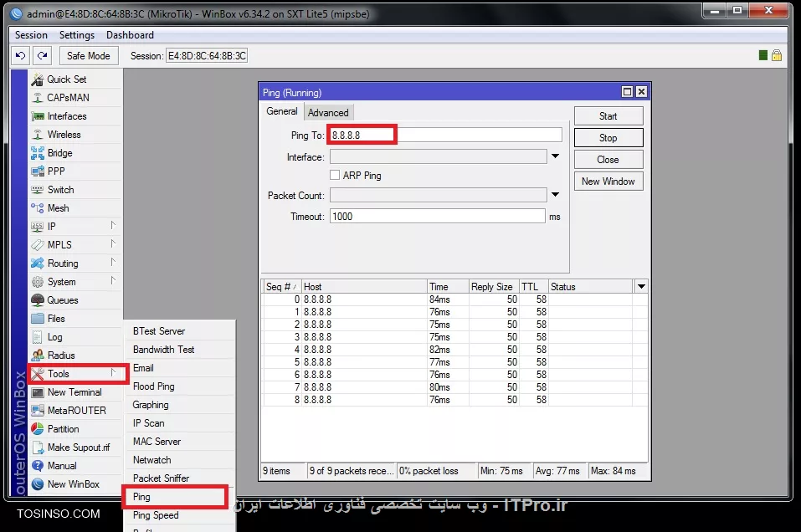The height and width of the screenshot is (532, 801).
Task: Switch to the General tab
Action: pos(281,111)
